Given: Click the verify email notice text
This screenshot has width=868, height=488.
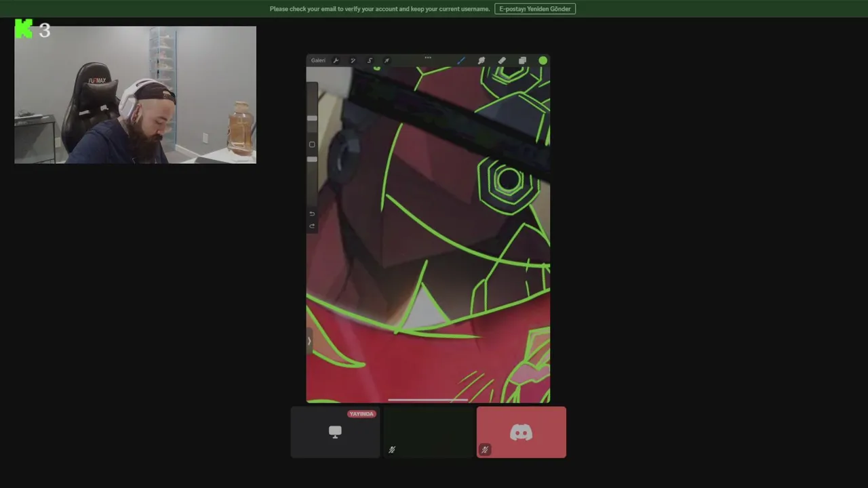Looking at the screenshot, I should (380, 9).
